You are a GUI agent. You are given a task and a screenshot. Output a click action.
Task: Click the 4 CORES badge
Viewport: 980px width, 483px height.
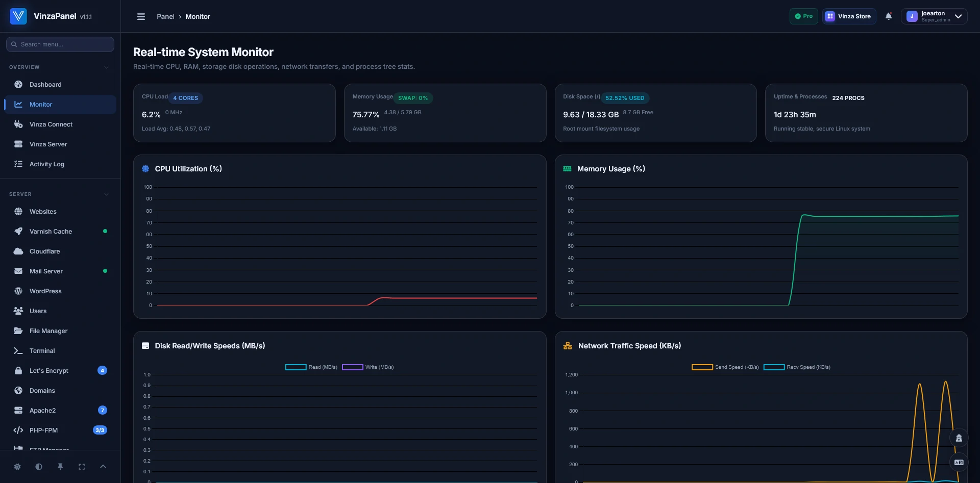[x=185, y=98]
